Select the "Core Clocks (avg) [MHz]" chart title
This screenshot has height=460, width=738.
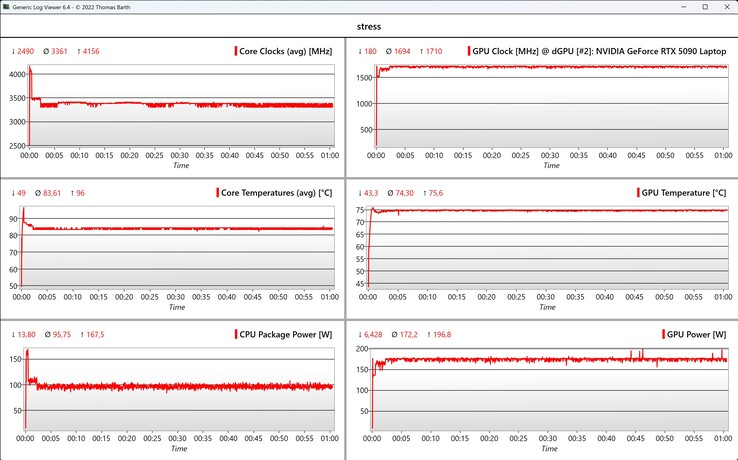286,51
